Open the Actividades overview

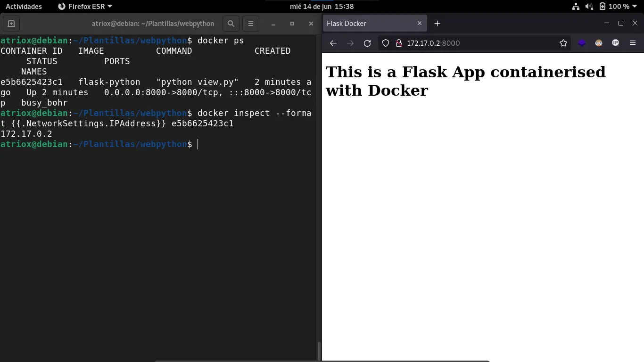point(24,7)
